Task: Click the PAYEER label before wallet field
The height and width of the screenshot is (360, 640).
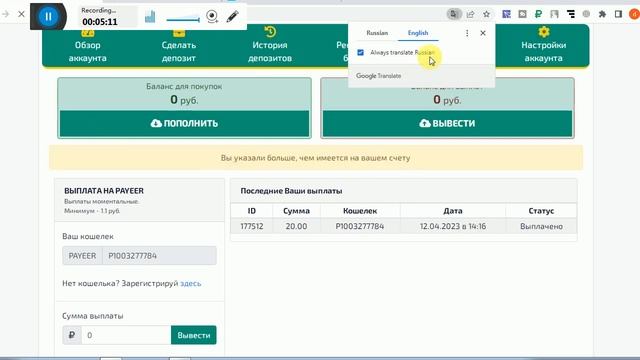Action: 82,256
